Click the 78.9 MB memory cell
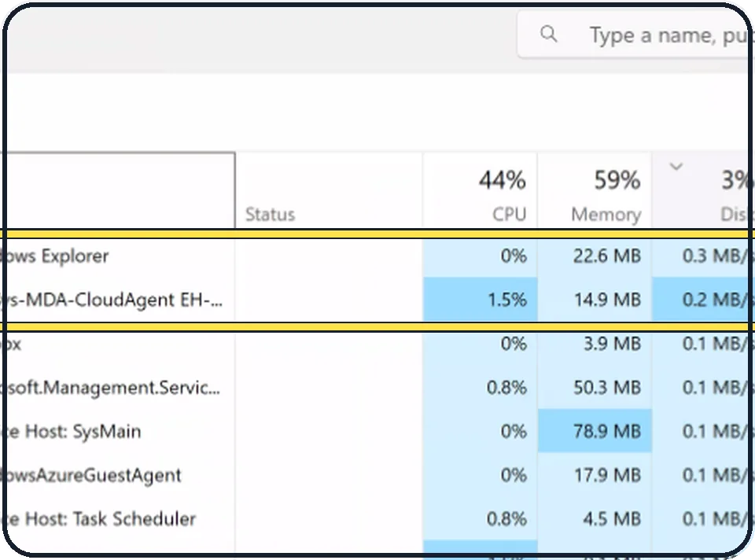This screenshot has height=560, width=755. [595, 431]
